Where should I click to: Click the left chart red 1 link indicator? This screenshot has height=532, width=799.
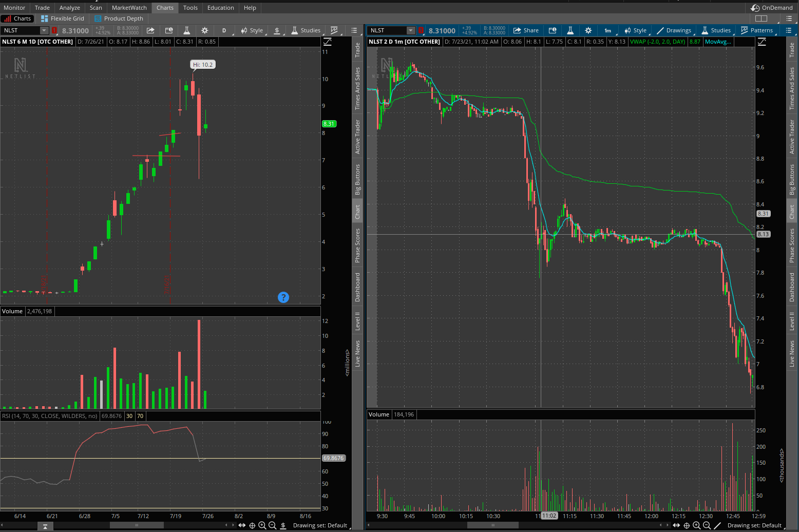54,30
